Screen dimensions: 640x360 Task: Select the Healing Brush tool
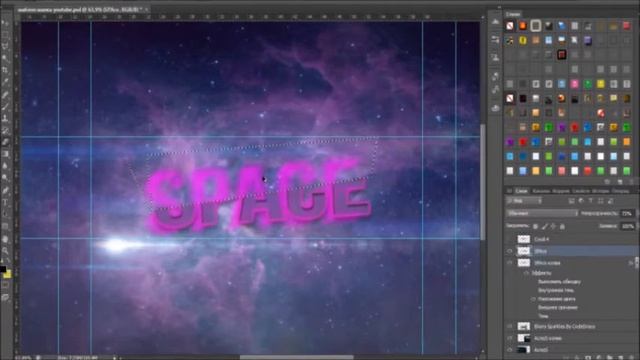[5, 95]
